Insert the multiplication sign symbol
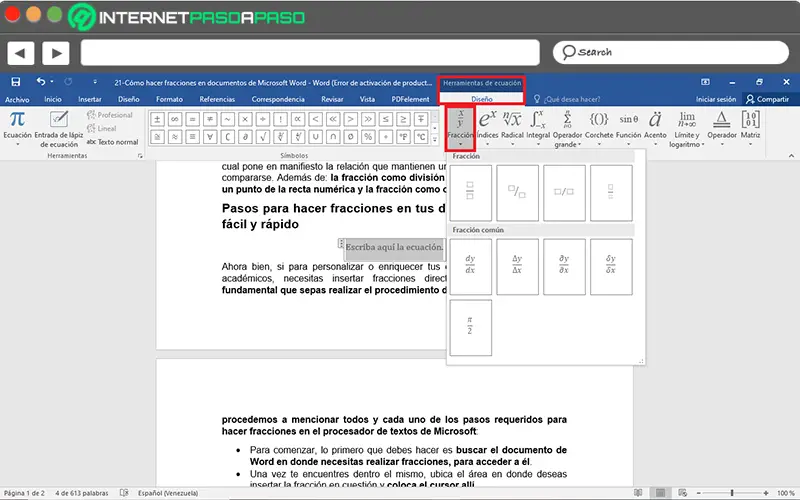 (x=245, y=119)
